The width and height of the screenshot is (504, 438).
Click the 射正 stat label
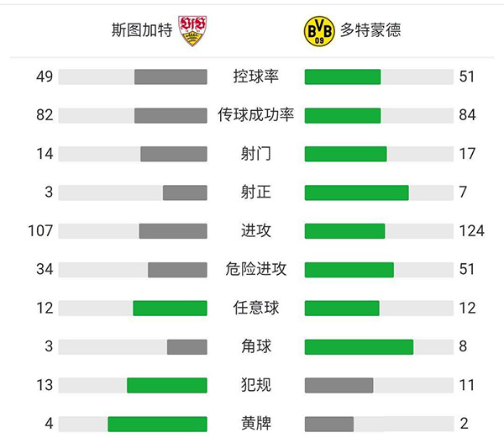[x=255, y=193]
